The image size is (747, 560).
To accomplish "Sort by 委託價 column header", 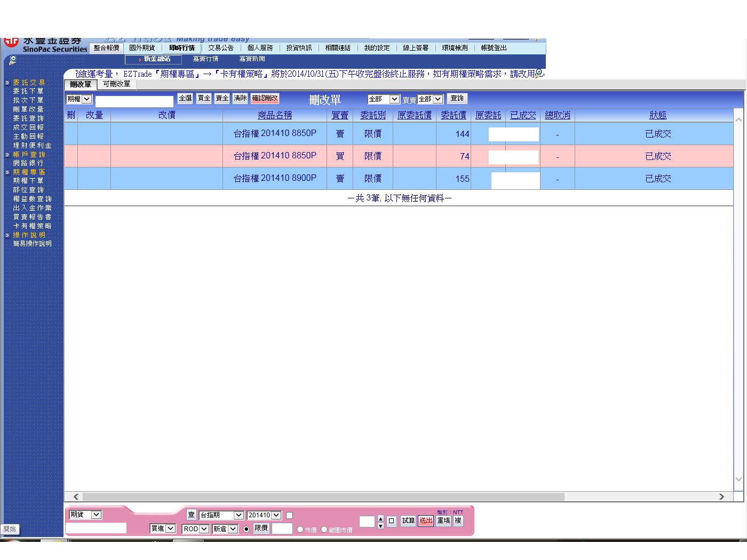I will [x=454, y=115].
